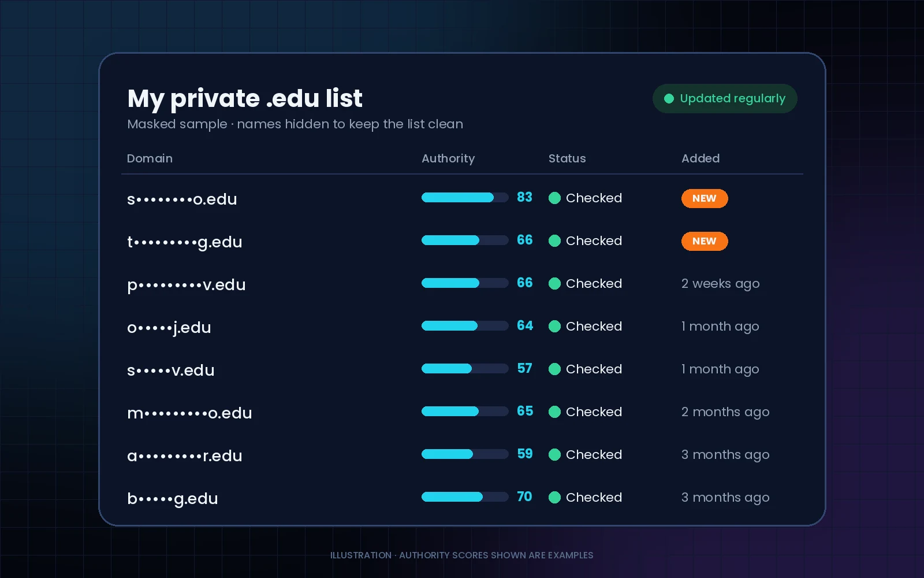Select the domain a•••••••••r.edu
This screenshot has height=578, width=924.
(x=185, y=456)
